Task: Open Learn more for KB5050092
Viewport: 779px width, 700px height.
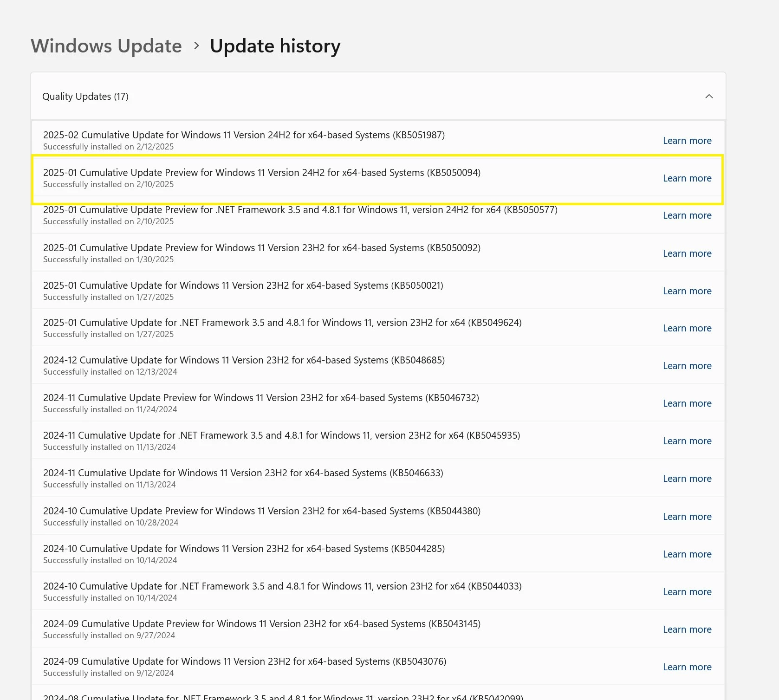Action: coord(687,253)
